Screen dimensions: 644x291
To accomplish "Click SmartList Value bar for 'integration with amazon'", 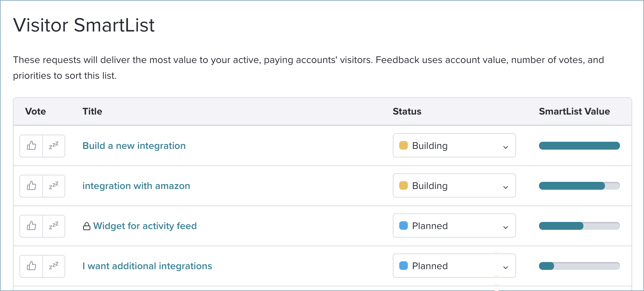I will click(579, 186).
